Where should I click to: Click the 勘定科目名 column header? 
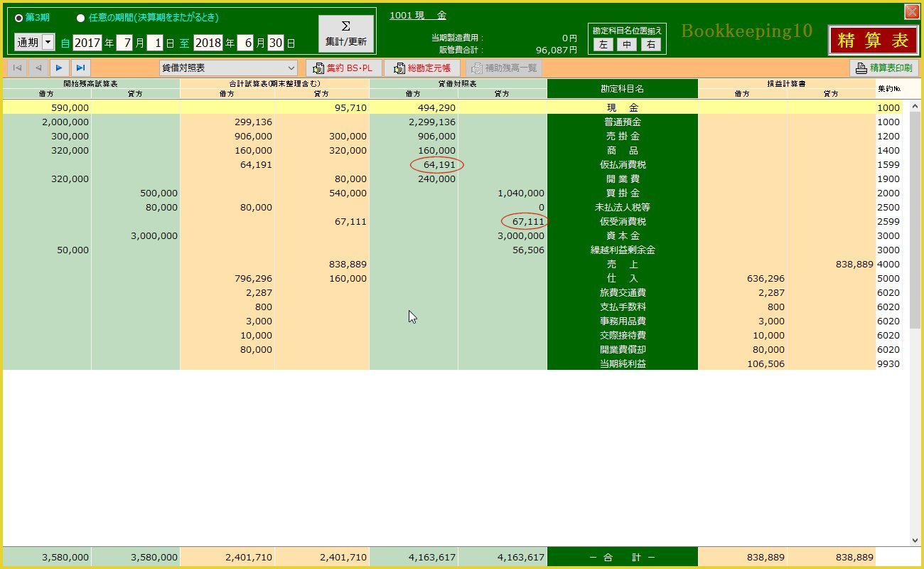click(623, 89)
